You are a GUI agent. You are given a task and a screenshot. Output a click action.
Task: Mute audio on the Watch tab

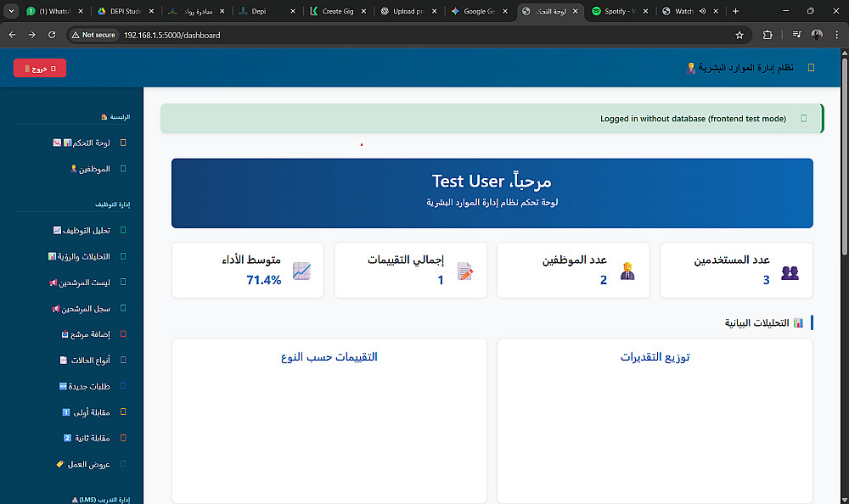(x=702, y=11)
